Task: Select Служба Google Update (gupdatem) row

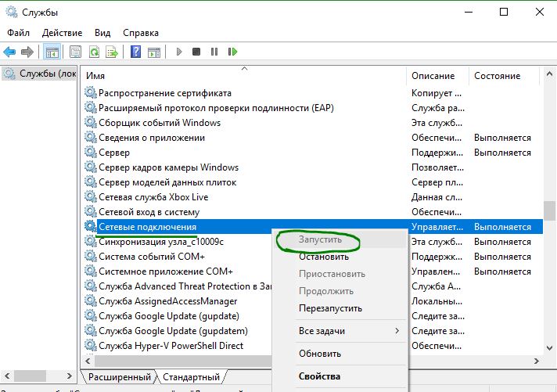Action: (x=178, y=331)
